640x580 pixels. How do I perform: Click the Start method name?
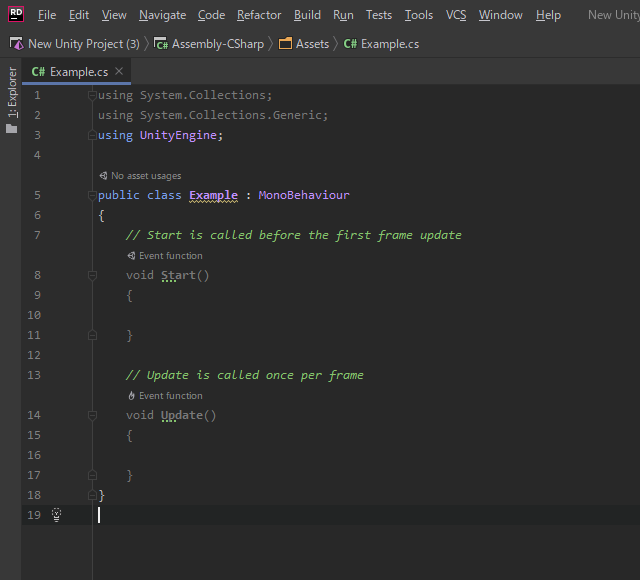pyautogui.click(x=178, y=275)
